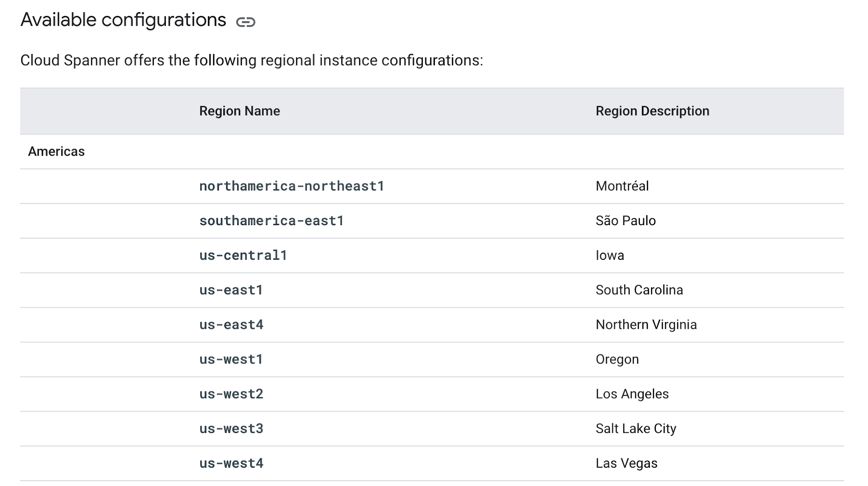The width and height of the screenshot is (868, 486).
Task: Click the 'Northern Virginia' description cell
Action: click(x=646, y=325)
